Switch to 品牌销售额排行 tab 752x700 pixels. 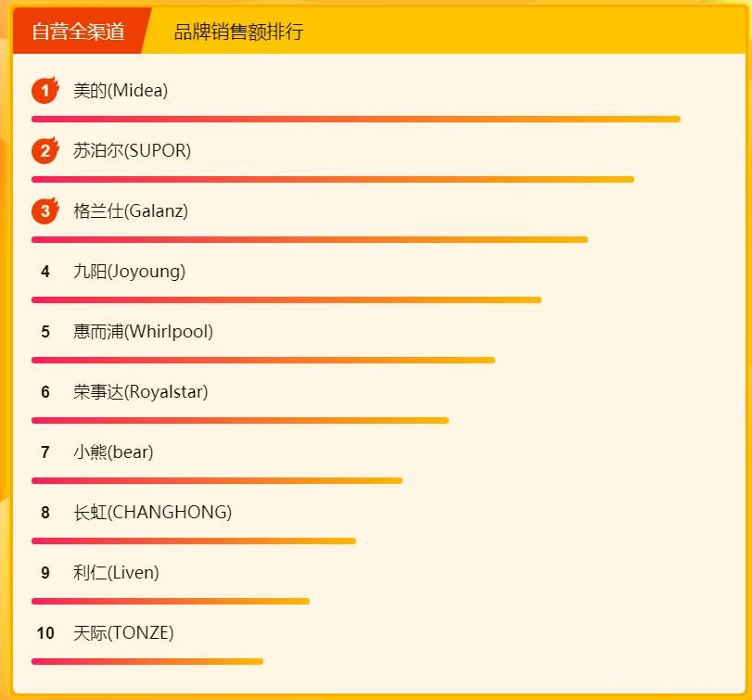(x=238, y=32)
